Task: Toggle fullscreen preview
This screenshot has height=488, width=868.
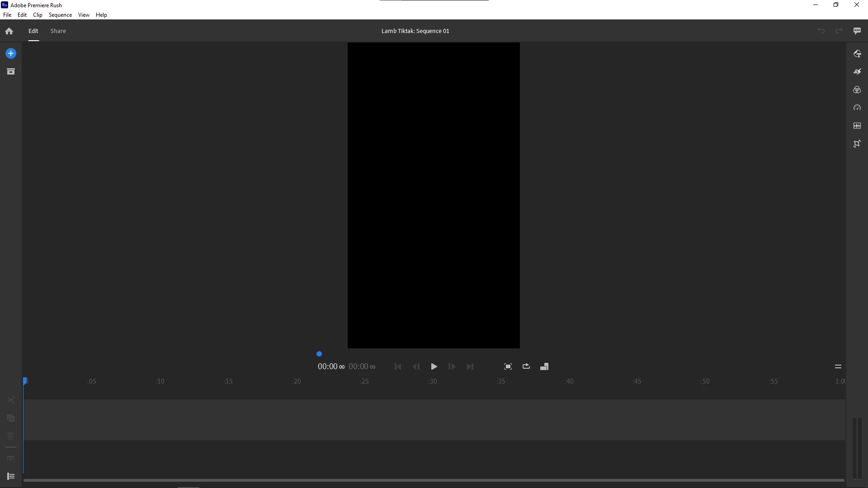Action: 508,366
